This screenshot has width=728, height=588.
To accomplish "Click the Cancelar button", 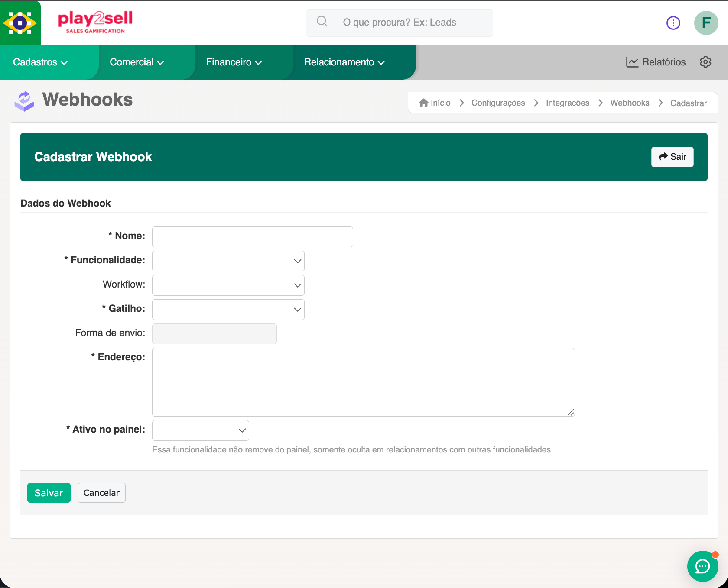I will point(101,493).
